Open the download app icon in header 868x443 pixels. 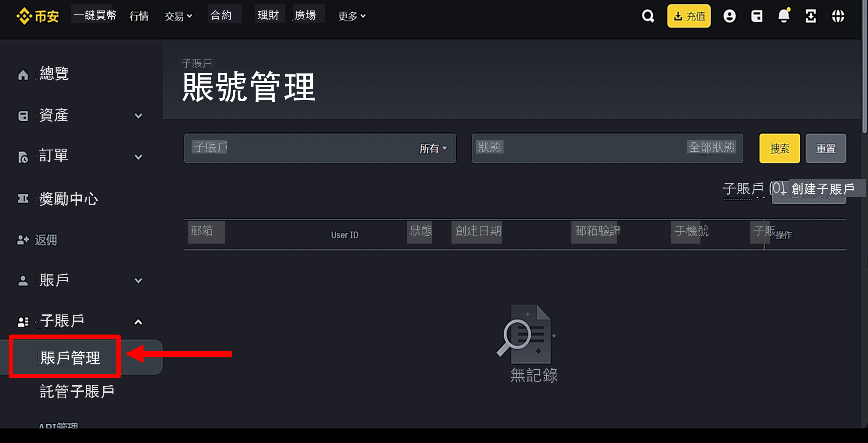tap(811, 16)
